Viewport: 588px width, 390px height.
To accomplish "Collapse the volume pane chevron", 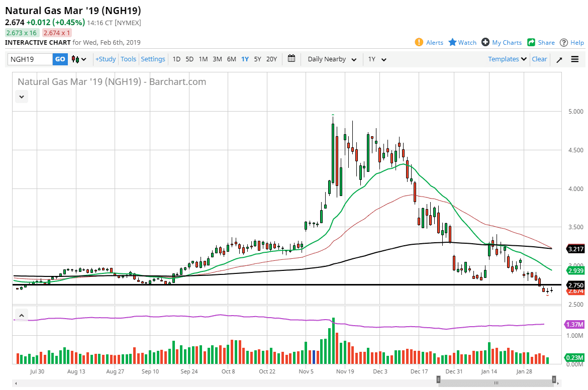I will (x=22, y=316).
